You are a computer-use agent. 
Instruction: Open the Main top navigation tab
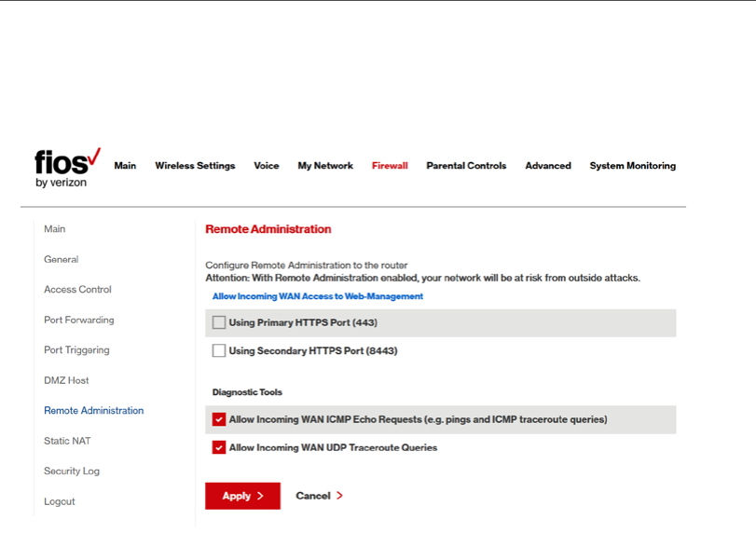point(125,166)
